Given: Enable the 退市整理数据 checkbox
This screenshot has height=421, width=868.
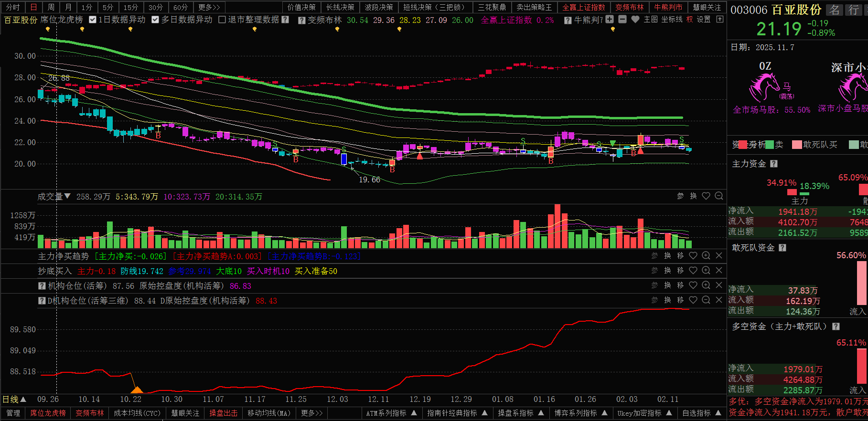Looking at the screenshot, I should point(222,20).
